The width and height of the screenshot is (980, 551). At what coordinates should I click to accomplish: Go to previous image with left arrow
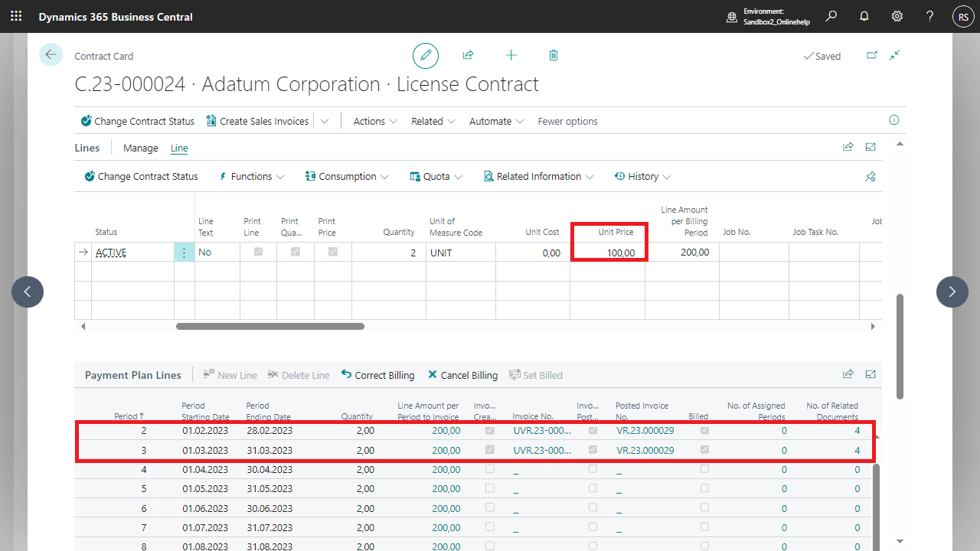[28, 292]
